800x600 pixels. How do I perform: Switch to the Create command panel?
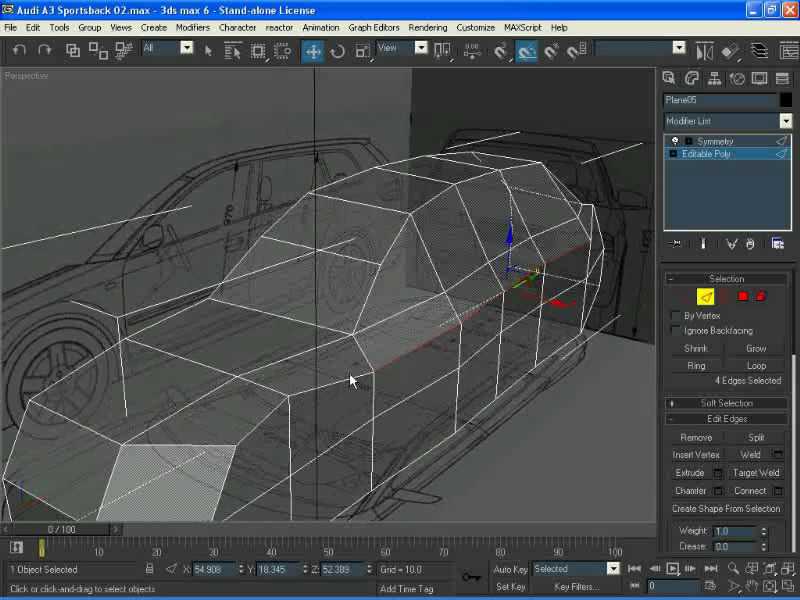coord(669,78)
